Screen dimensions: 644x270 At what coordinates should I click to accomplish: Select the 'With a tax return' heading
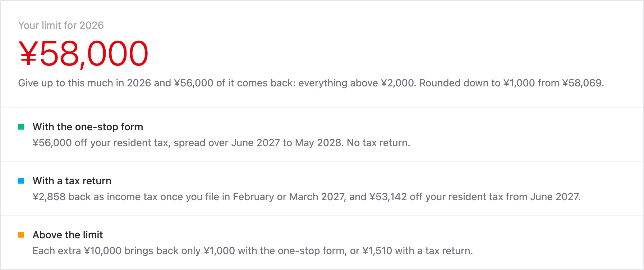72,181
